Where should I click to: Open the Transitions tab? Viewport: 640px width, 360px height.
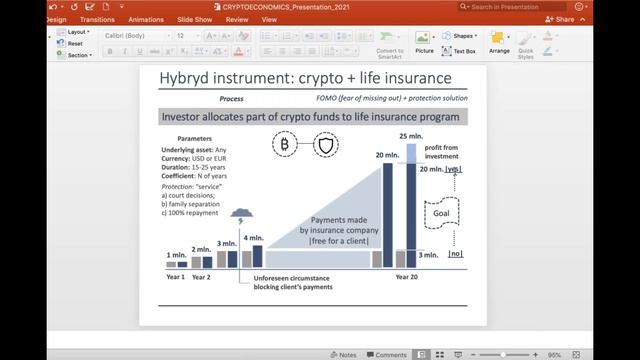pyautogui.click(x=97, y=20)
